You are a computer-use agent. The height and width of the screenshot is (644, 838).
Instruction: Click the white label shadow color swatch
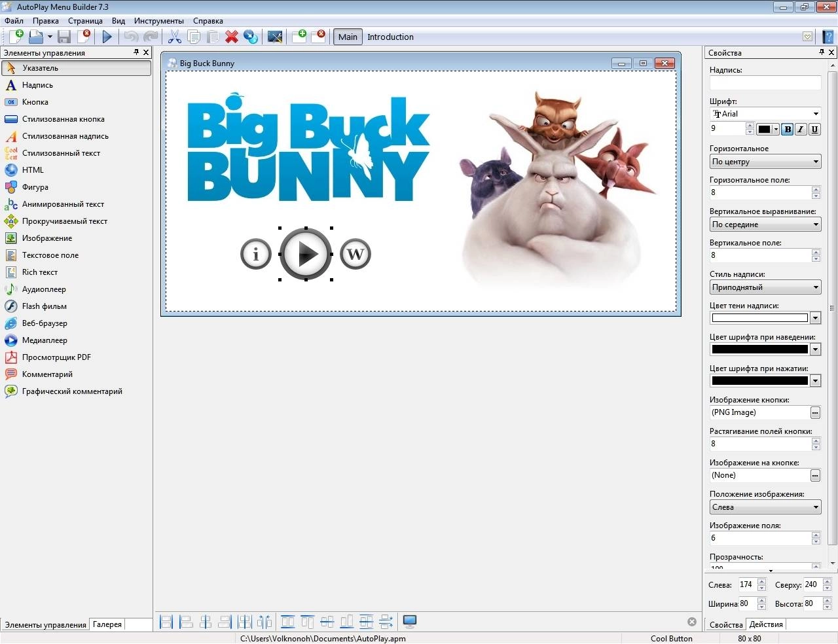(760, 318)
